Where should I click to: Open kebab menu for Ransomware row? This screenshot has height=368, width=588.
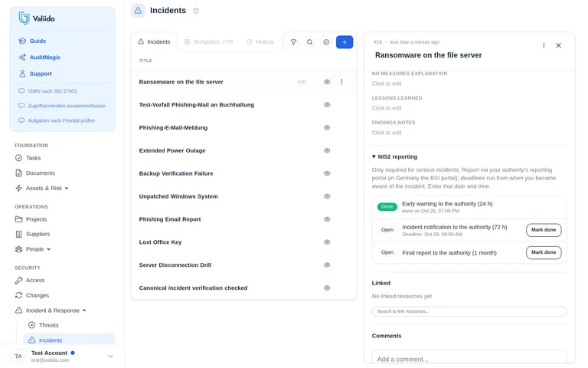point(341,82)
